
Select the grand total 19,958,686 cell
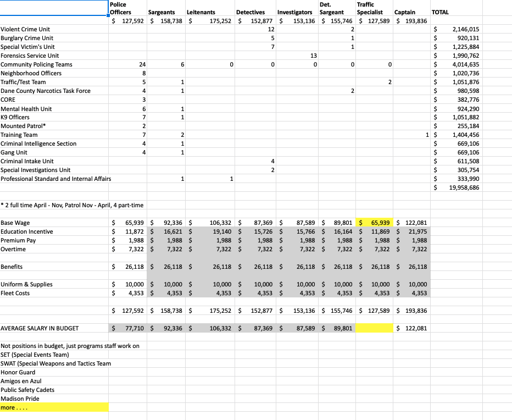pos(456,187)
